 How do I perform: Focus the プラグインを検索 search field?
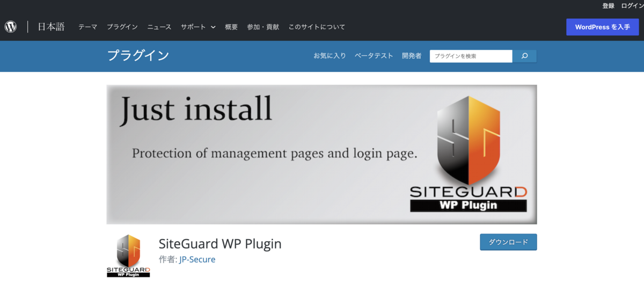[471, 56]
